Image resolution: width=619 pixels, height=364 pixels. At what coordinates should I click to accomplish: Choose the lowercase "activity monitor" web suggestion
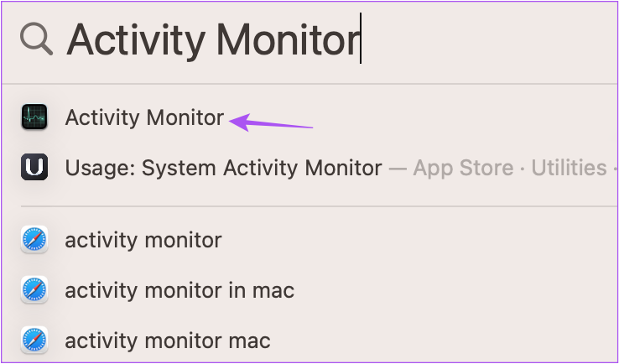click(x=143, y=241)
